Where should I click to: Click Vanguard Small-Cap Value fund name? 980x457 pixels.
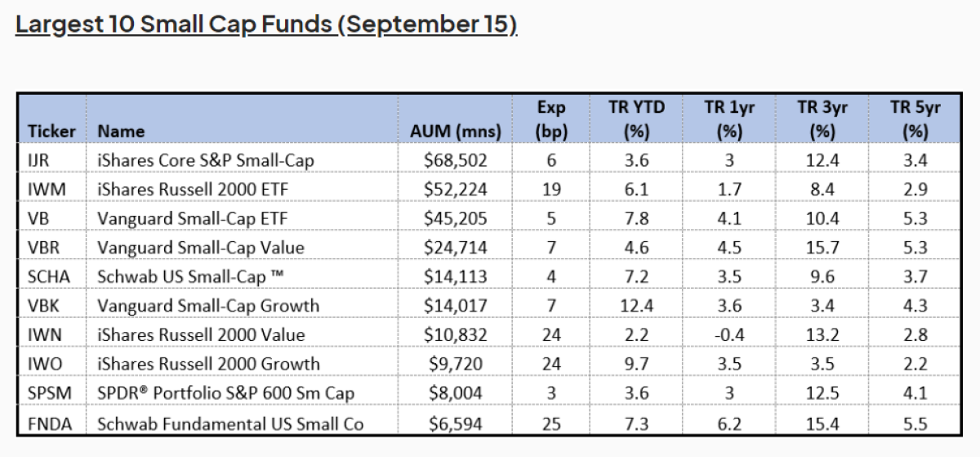(201, 247)
